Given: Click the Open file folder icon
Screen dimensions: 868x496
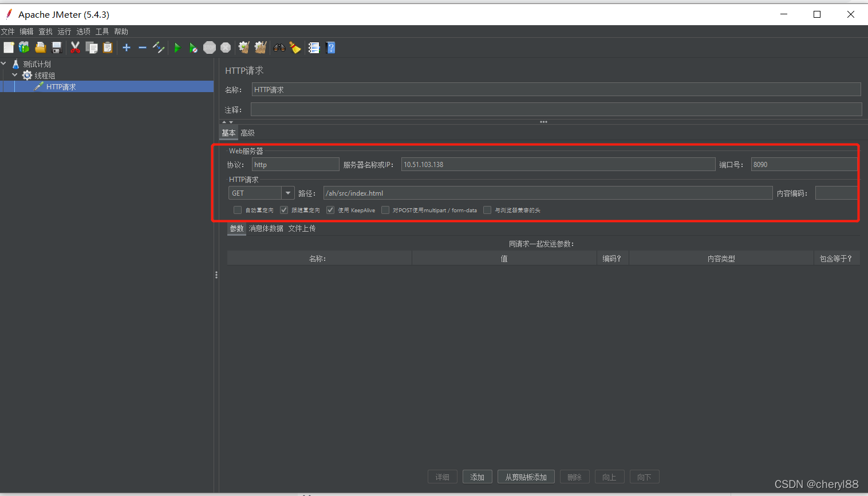Looking at the screenshot, I should coord(40,47).
